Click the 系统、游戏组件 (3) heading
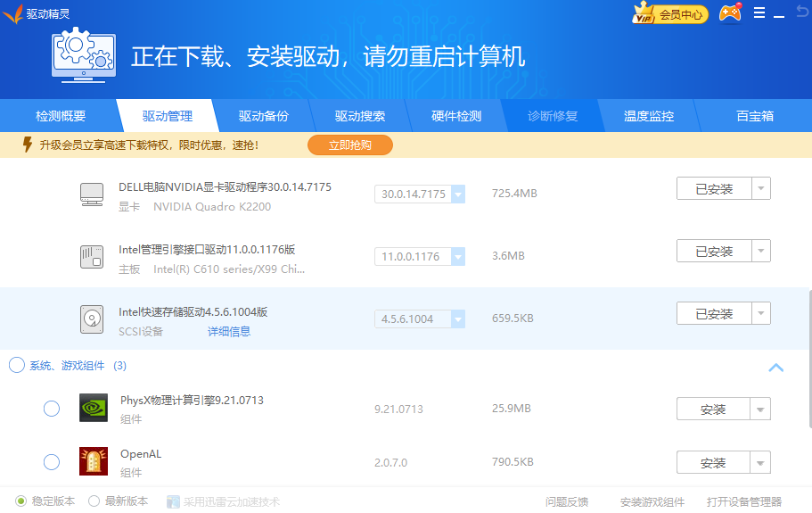812x513 pixels. [x=78, y=365]
